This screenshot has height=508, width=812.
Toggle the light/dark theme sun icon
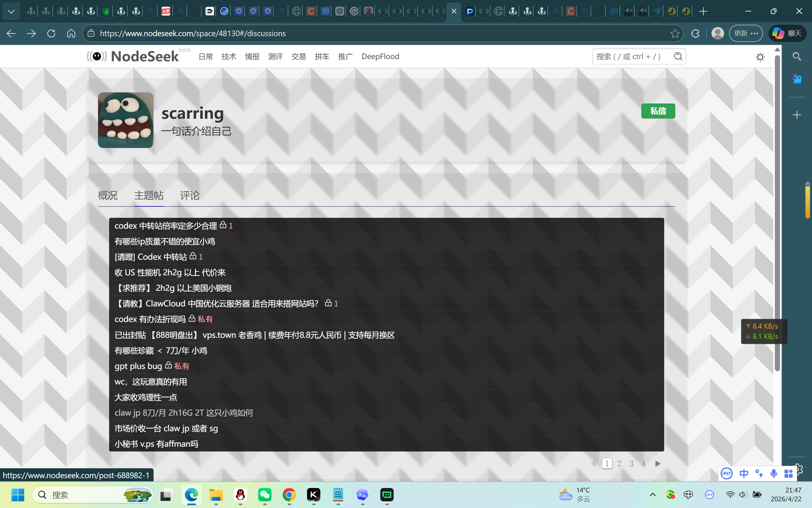760,57
